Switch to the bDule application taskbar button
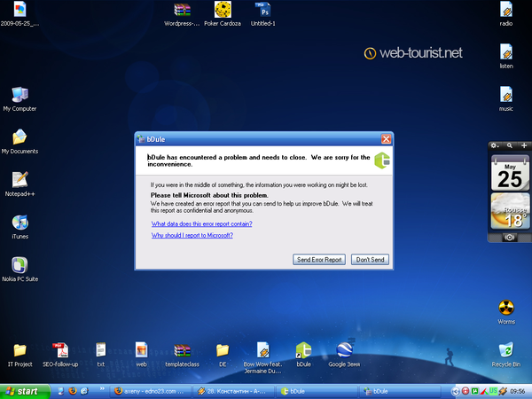Image resolution: width=532 pixels, height=399 pixels. click(317, 392)
